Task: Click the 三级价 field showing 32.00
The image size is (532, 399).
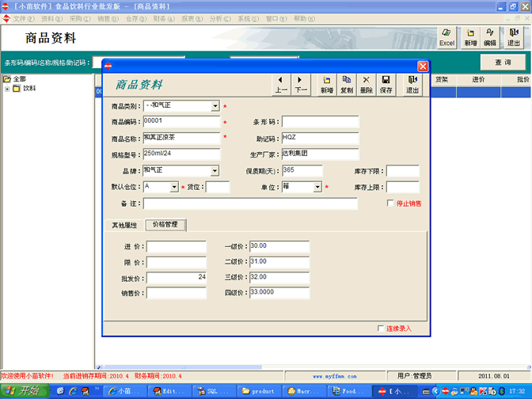Action: tap(279, 278)
